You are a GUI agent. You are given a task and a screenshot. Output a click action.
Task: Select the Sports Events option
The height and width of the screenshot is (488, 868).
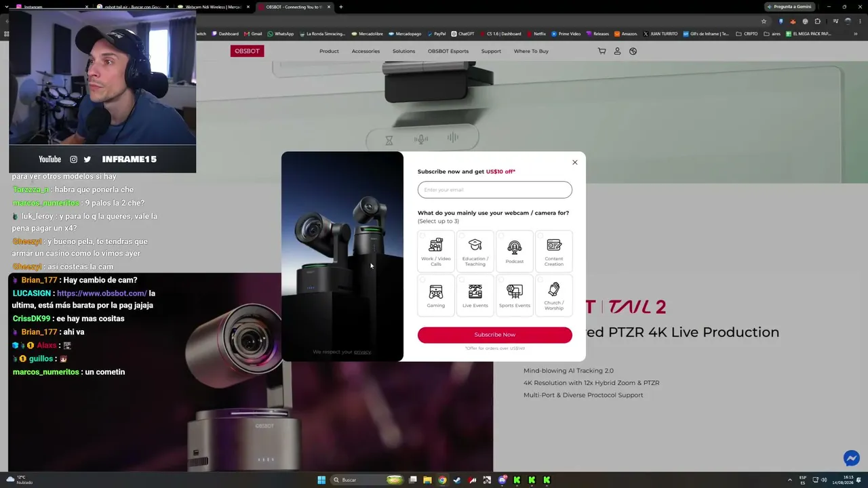tap(515, 296)
